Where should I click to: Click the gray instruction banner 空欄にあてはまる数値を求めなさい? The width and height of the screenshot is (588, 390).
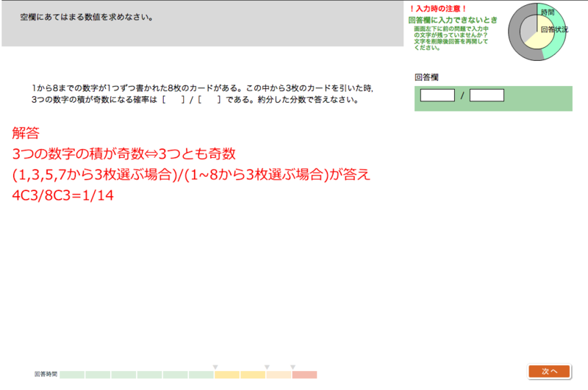pos(87,16)
